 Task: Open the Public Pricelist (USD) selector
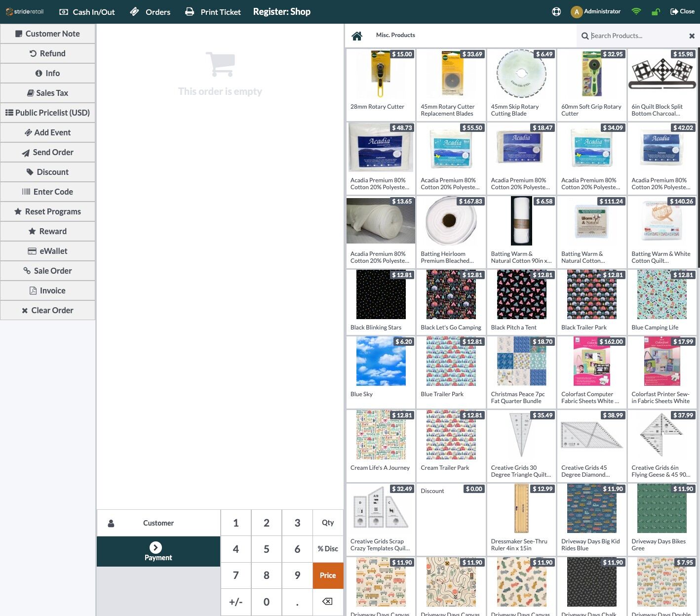click(x=48, y=113)
